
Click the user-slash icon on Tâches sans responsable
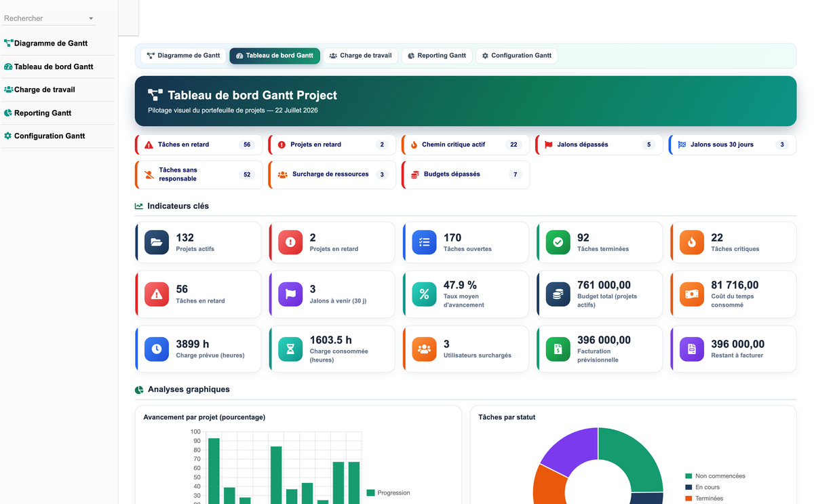click(149, 174)
